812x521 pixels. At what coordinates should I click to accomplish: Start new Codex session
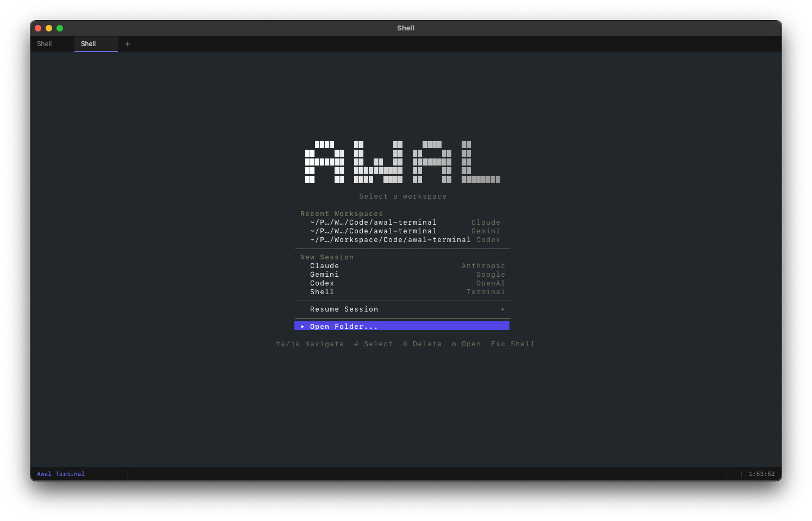coord(402,283)
